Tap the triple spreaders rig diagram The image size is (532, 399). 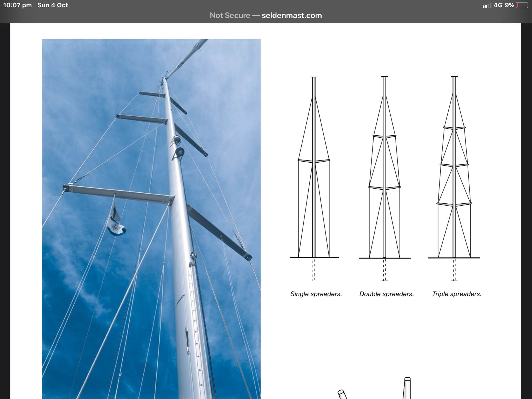coord(454,179)
